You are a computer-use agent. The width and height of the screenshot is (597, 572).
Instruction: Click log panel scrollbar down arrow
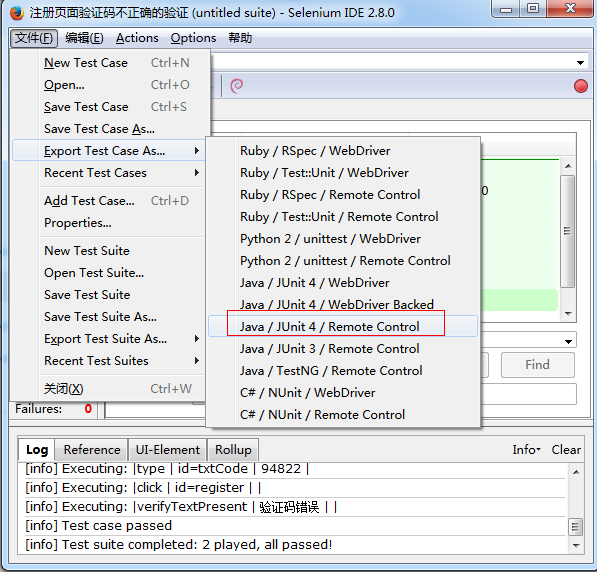tap(576, 546)
